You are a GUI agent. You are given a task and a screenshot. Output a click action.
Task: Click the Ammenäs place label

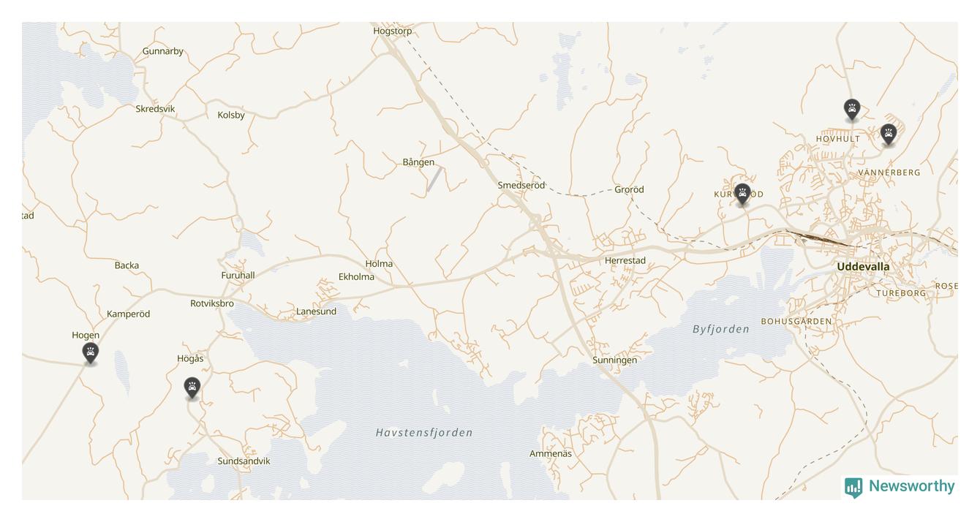[x=551, y=453]
